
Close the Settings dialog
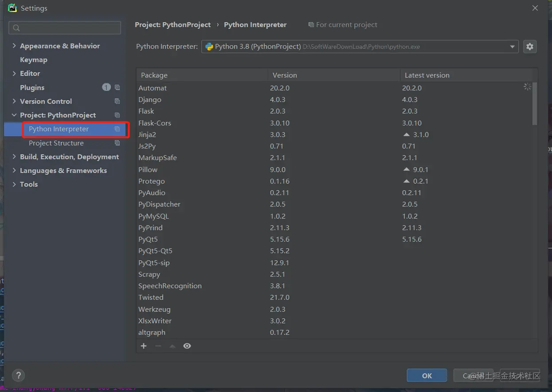point(535,8)
